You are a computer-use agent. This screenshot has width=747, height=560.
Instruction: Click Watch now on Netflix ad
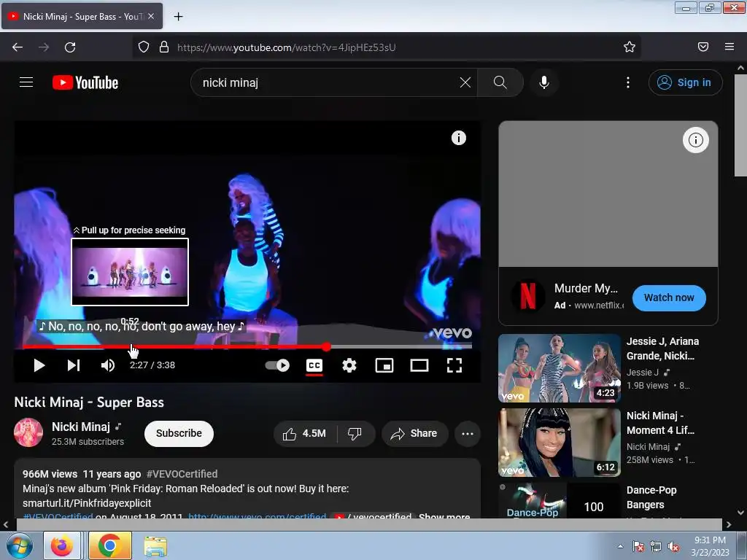coord(669,297)
